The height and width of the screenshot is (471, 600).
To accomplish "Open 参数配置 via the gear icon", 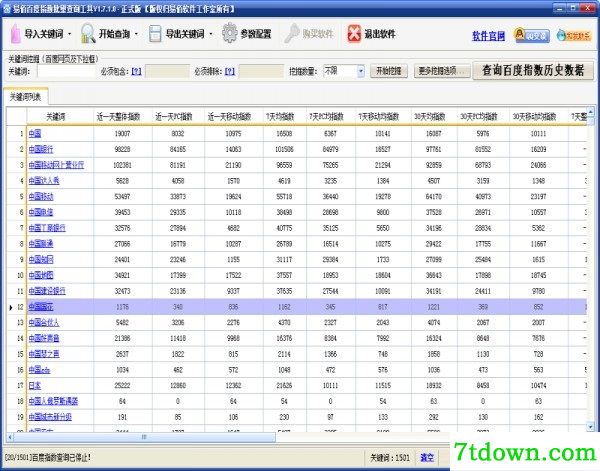I will 230,33.
